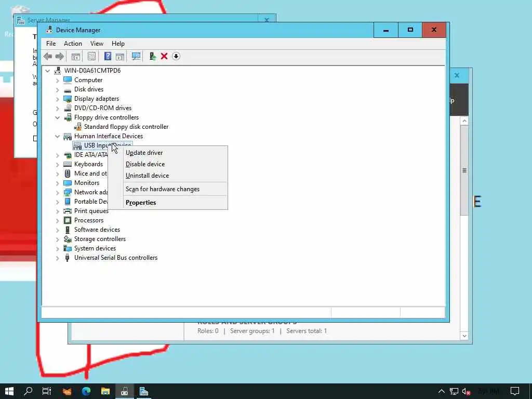532x399 pixels.
Task: Click the muted volume tray icon
Action: pos(467,391)
